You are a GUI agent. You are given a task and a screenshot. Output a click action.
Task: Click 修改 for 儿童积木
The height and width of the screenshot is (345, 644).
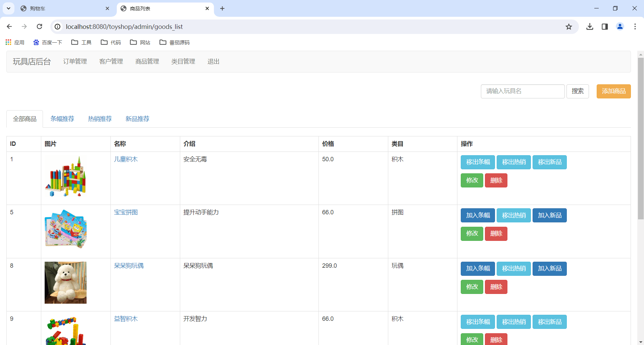[472, 180]
